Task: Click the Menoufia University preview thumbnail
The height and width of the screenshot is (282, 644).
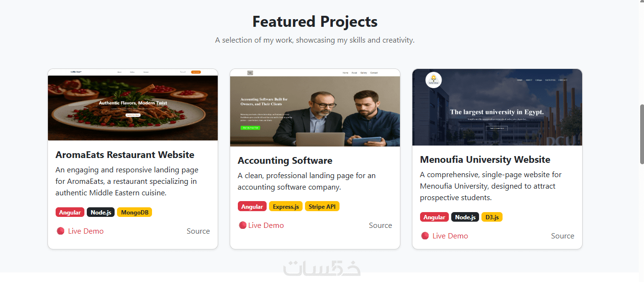Action: [x=497, y=107]
